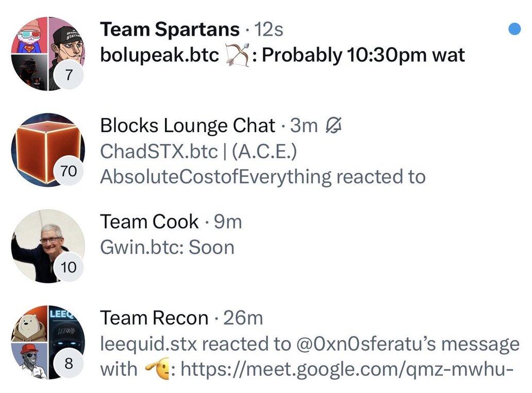Click the bow and arrow emoji
The height and width of the screenshot is (393, 532).
tap(238, 55)
